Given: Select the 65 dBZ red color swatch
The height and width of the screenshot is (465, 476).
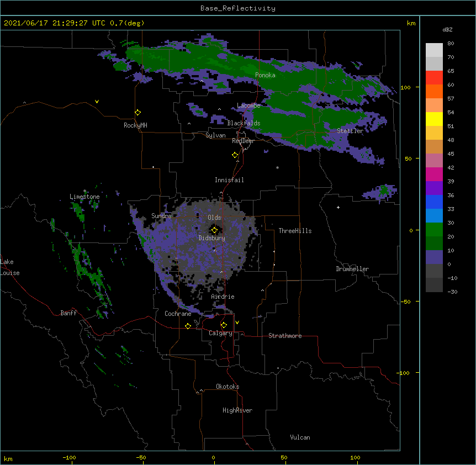Looking at the screenshot, I should tap(434, 78).
